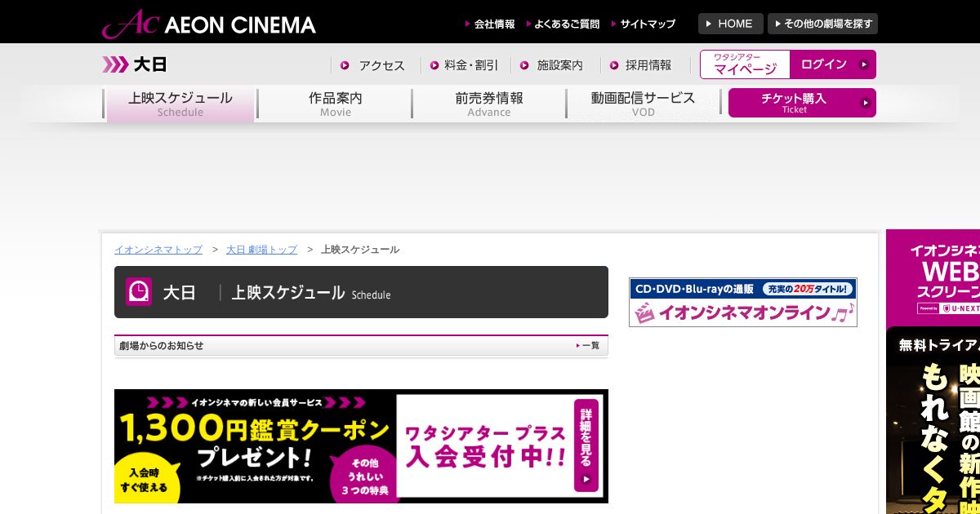Click チケット購入 Ticket button
Viewport: 980px width, 514px height.
[x=802, y=103]
